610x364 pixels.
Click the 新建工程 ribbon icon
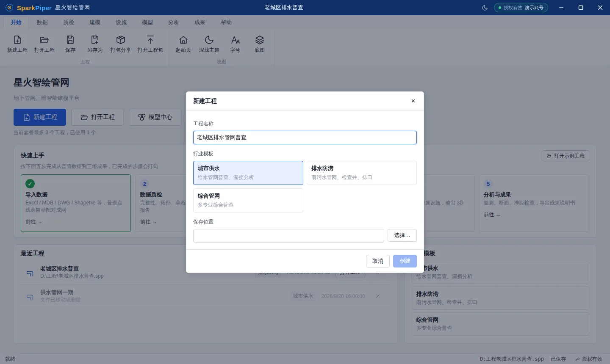[x=17, y=40]
